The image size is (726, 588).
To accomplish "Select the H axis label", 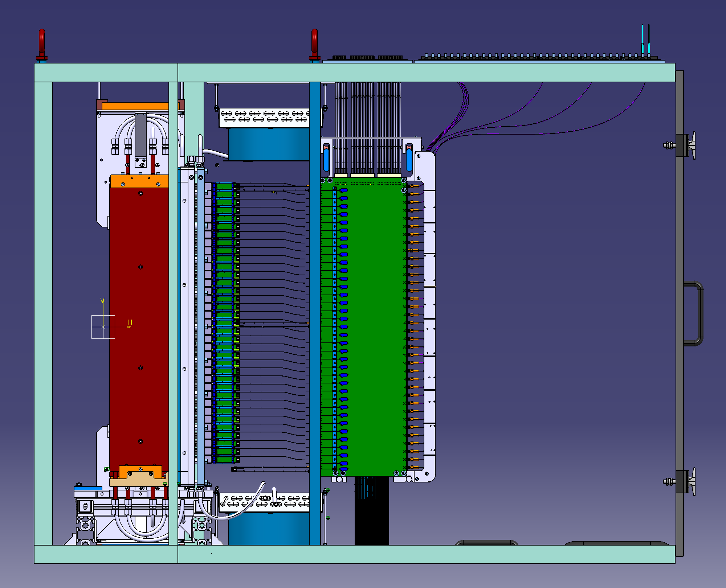I will pyautogui.click(x=130, y=322).
